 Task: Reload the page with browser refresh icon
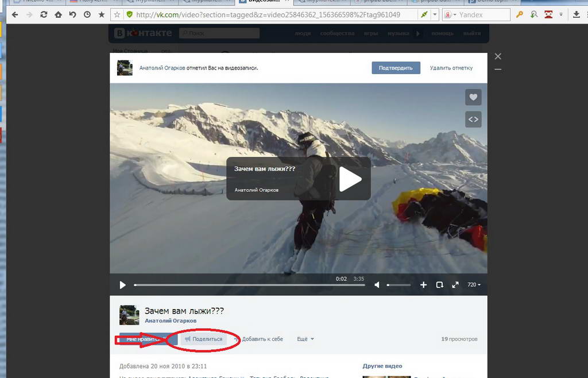pos(44,15)
